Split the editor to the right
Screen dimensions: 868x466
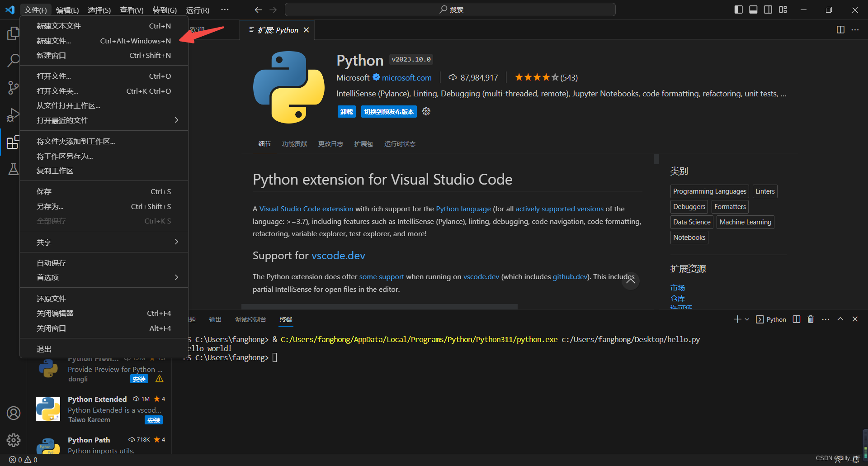tap(840, 29)
